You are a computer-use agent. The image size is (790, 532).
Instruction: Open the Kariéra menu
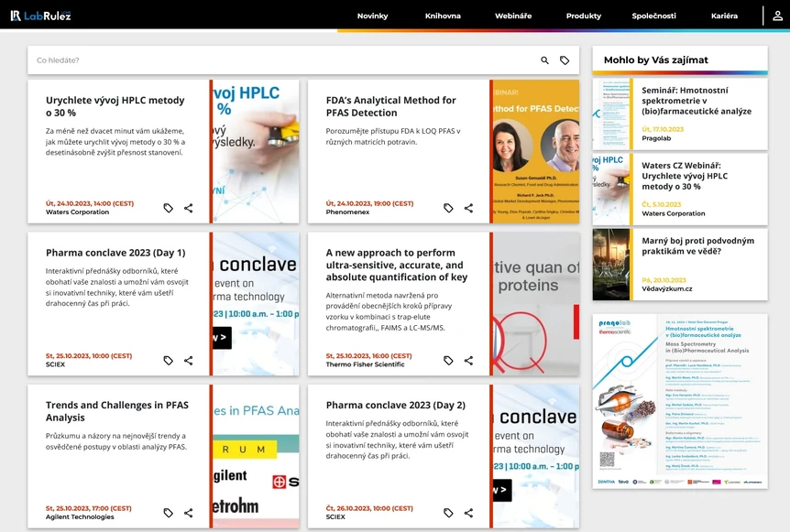point(724,16)
